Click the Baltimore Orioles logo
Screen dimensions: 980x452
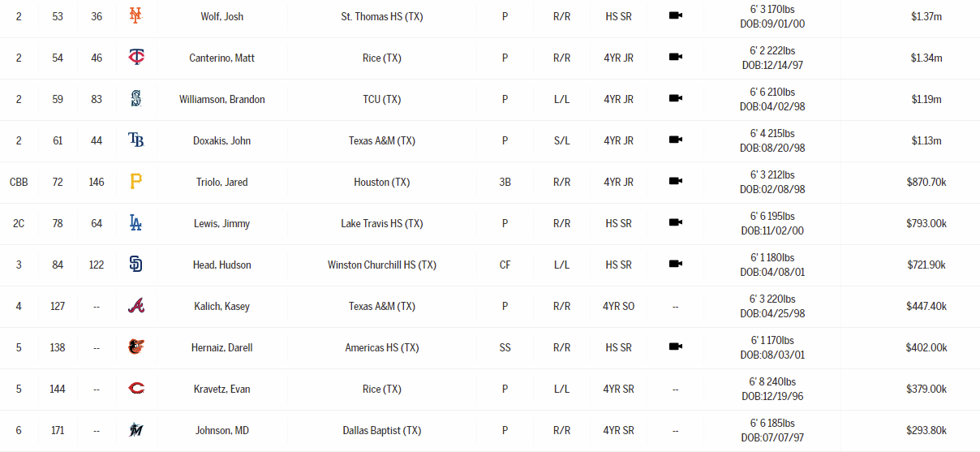coord(135,347)
